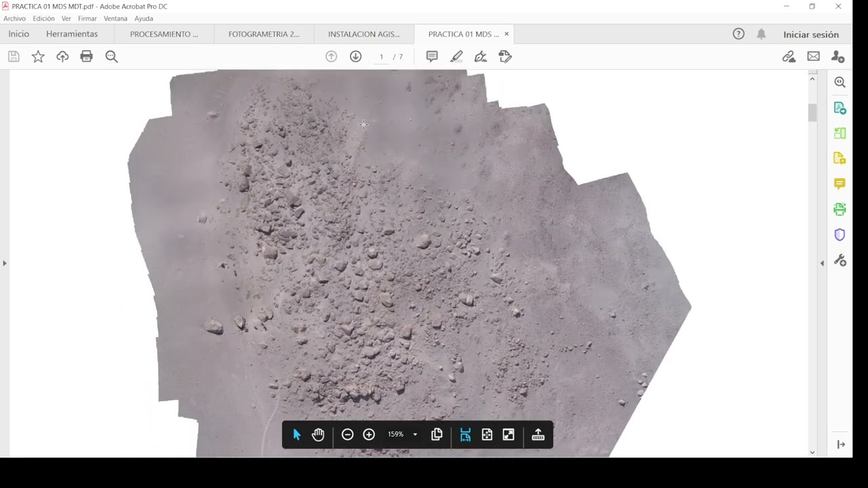
Task: Go to the previous page arrow
Action: [x=331, y=56]
